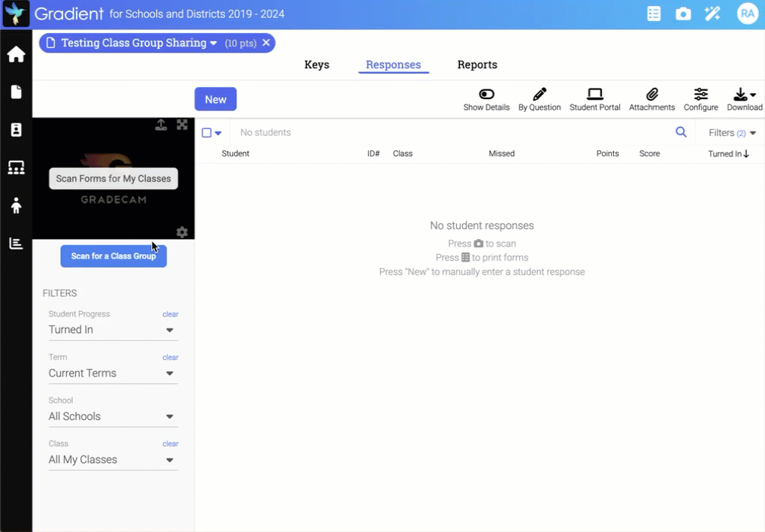Viewport: 765px width, 532px height.
Task: Check the select-all students checkbox
Action: (x=207, y=133)
